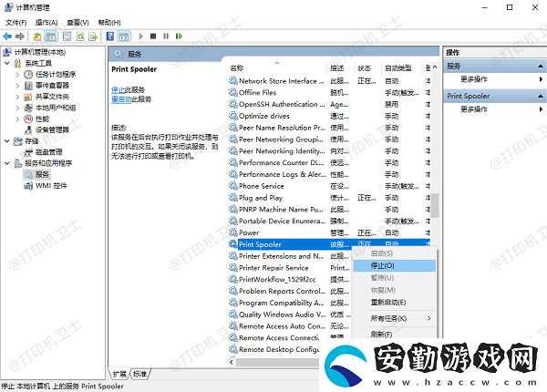547x392 pixels.
Task: Select the Printer Repair Service row
Action: pos(290,268)
